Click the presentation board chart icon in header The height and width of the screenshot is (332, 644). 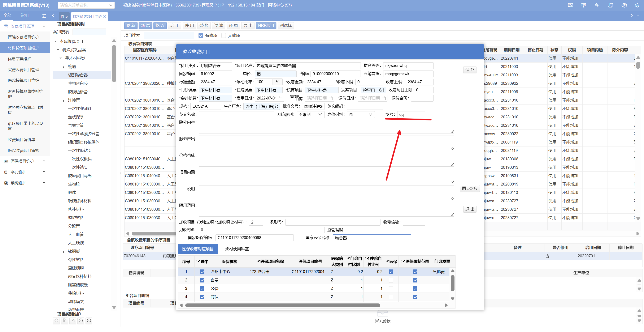583,5
